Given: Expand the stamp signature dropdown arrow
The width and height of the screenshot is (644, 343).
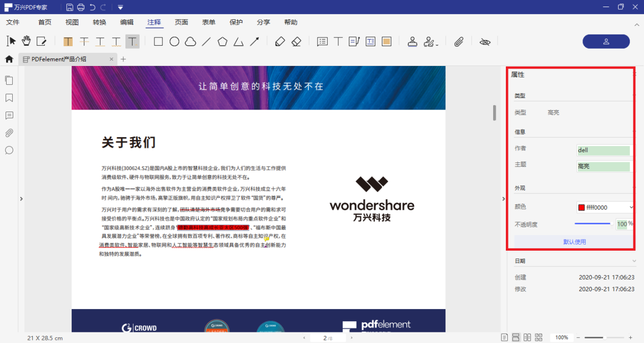Looking at the screenshot, I should pos(436,44).
